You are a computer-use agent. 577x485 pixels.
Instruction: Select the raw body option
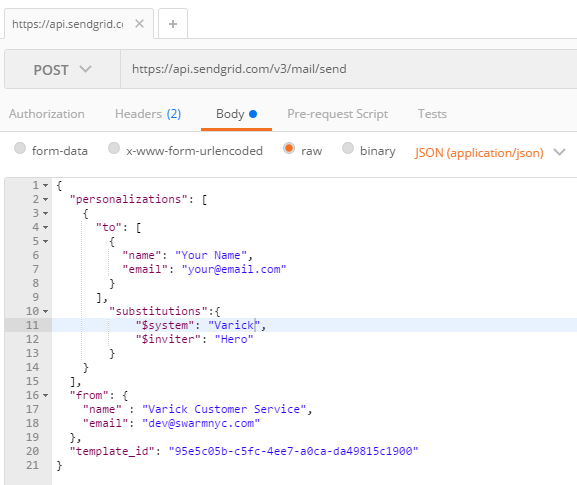pyautogui.click(x=289, y=148)
